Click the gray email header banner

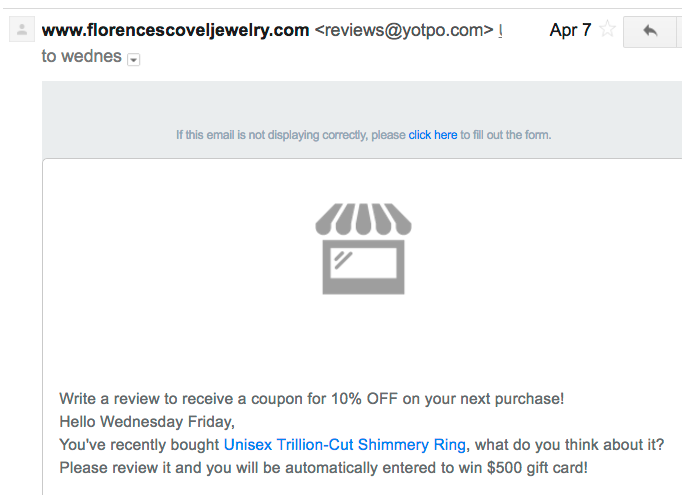pyautogui.click(x=362, y=120)
